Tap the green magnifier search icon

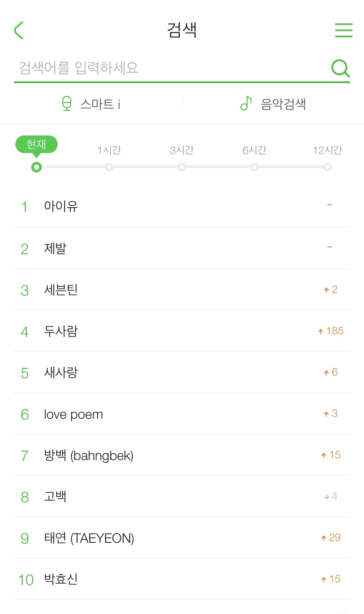(340, 68)
